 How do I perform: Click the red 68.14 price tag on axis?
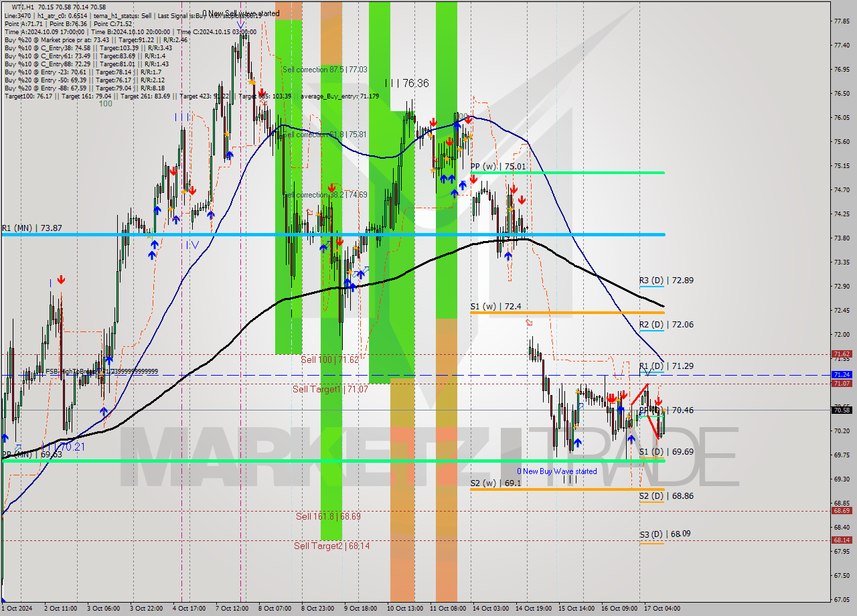click(842, 540)
